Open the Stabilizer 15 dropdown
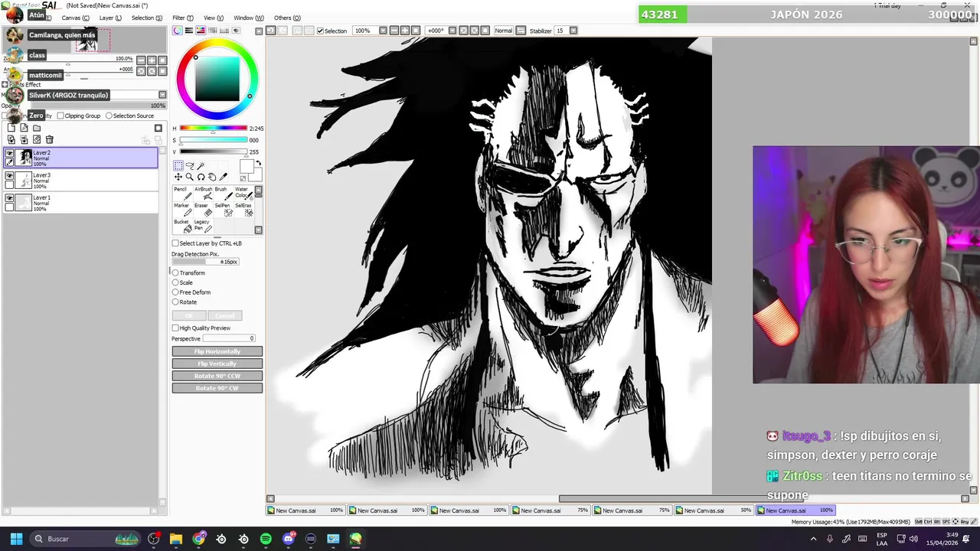The image size is (980, 551). (x=573, y=31)
